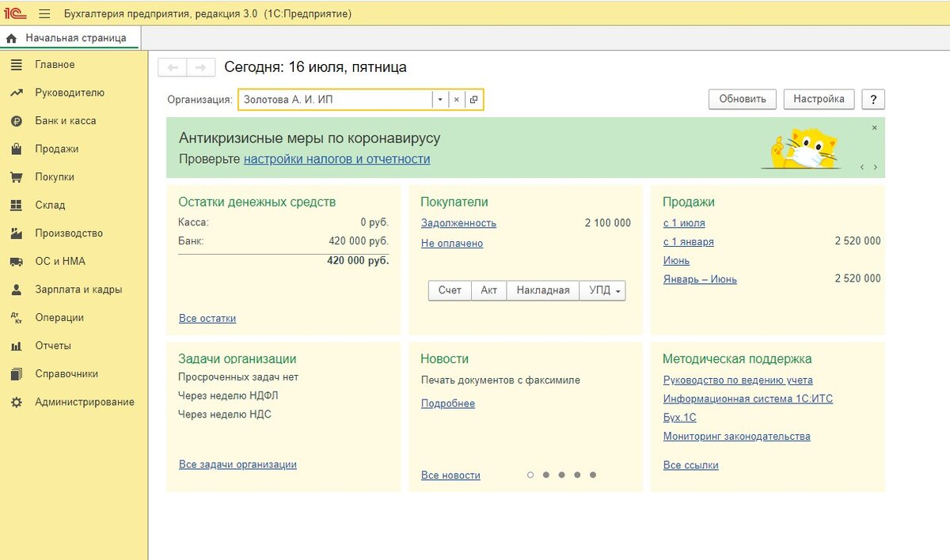The image size is (950, 560).
Task: Select the second news pagination dot
Action: point(546,475)
